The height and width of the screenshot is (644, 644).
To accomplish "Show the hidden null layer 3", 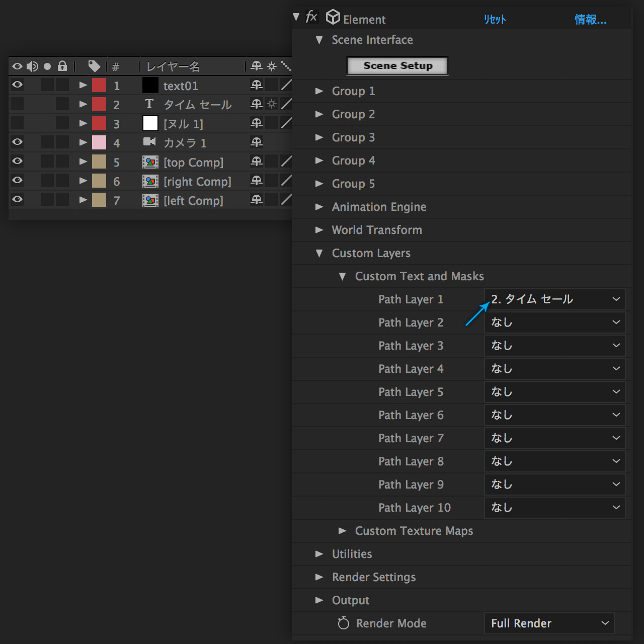I will pos(17,123).
